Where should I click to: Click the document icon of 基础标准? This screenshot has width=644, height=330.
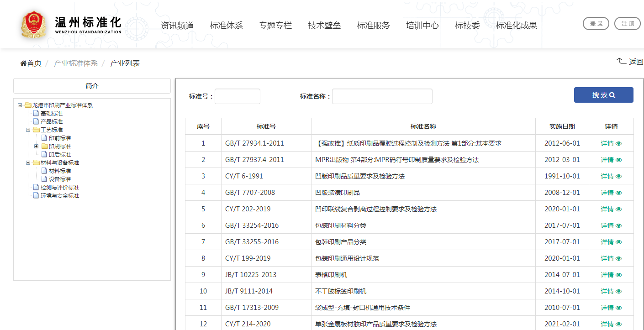coord(36,114)
